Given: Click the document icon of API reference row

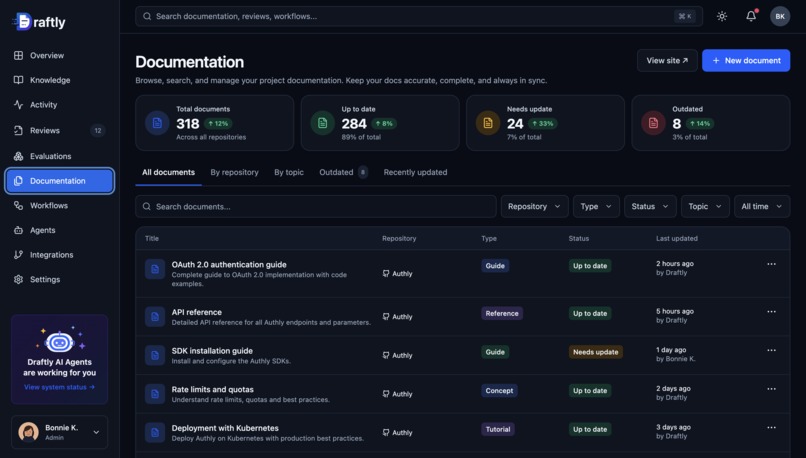Looking at the screenshot, I should click(x=155, y=317).
